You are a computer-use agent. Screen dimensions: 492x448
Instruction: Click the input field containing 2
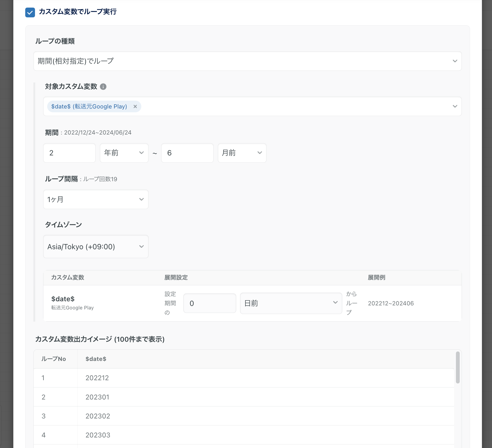pyautogui.click(x=69, y=153)
